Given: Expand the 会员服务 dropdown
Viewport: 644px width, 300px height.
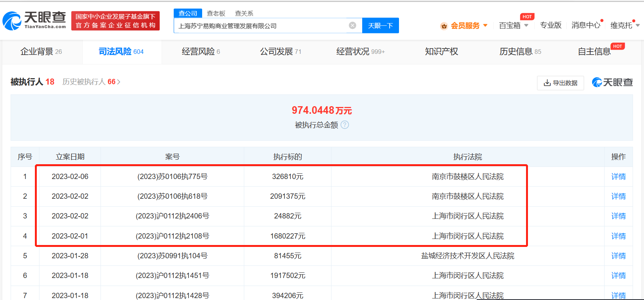Looking at the screenshot, I should (485, 25).
